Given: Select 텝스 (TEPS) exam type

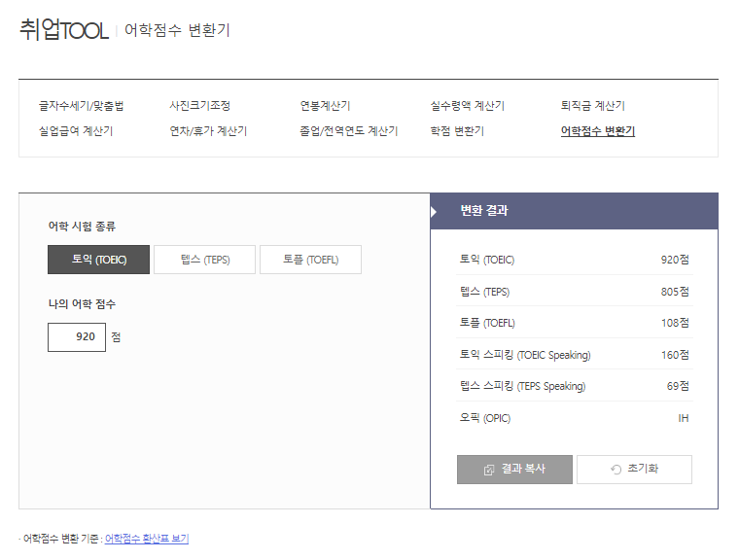Looking at the screenshot, I should (x=204, y=260).
